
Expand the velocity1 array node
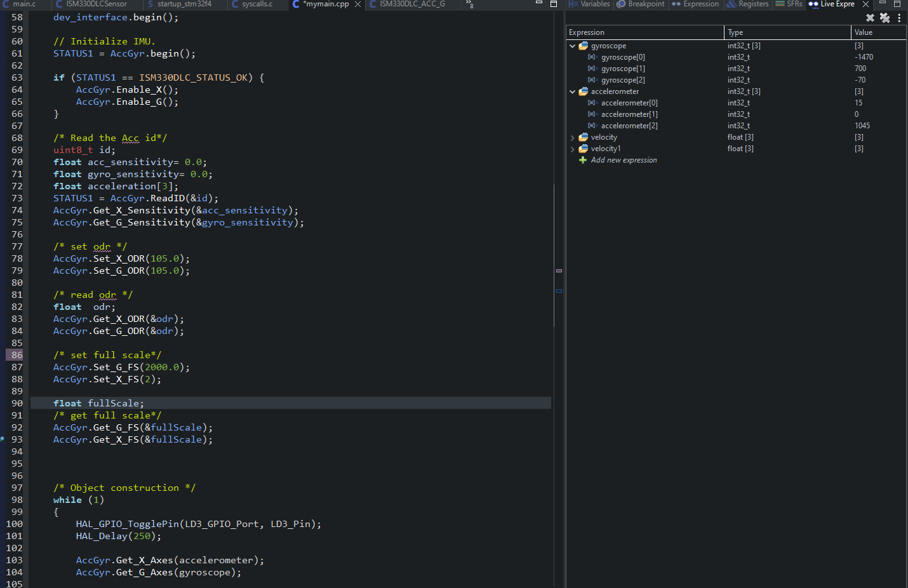coord(572,149)
